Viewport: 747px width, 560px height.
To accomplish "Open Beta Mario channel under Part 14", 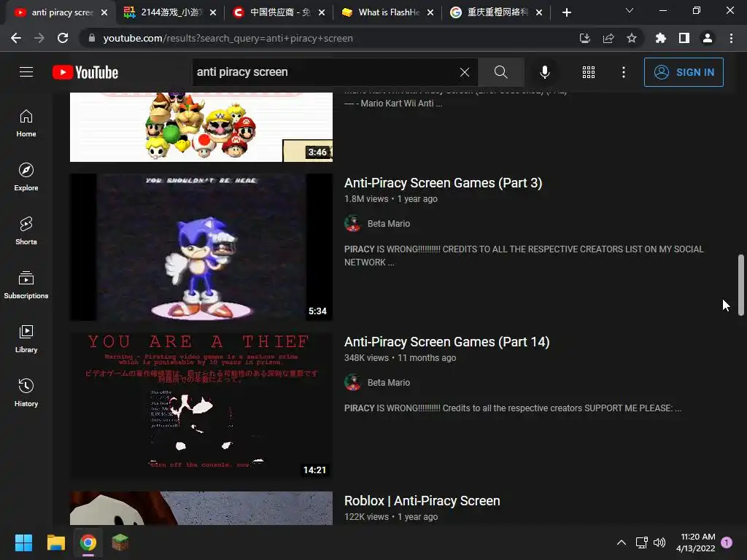I will coord(389,382).
